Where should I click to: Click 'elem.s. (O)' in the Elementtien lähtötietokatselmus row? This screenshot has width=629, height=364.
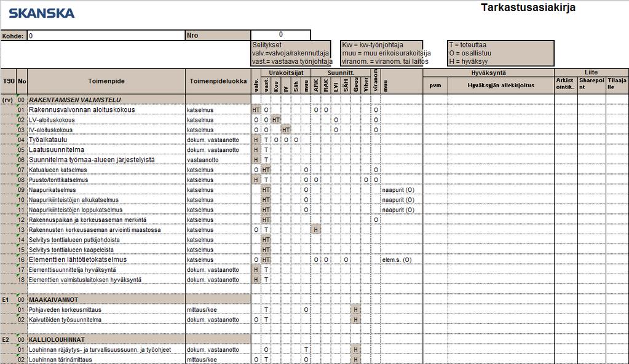pyautogui.click(x=397, y=259)
